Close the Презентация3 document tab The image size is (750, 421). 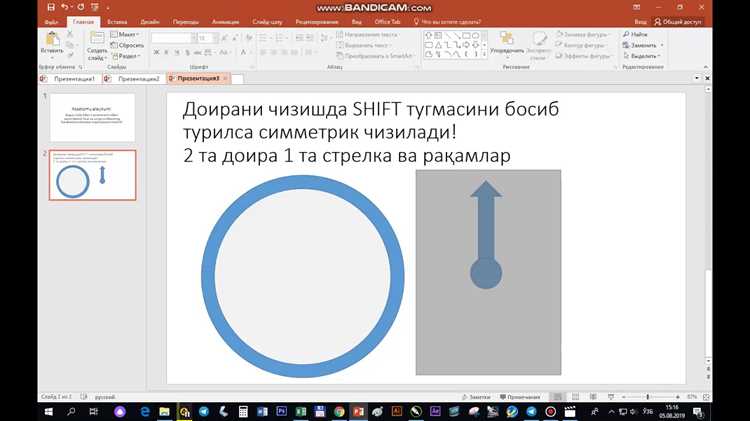pos(225,78)
